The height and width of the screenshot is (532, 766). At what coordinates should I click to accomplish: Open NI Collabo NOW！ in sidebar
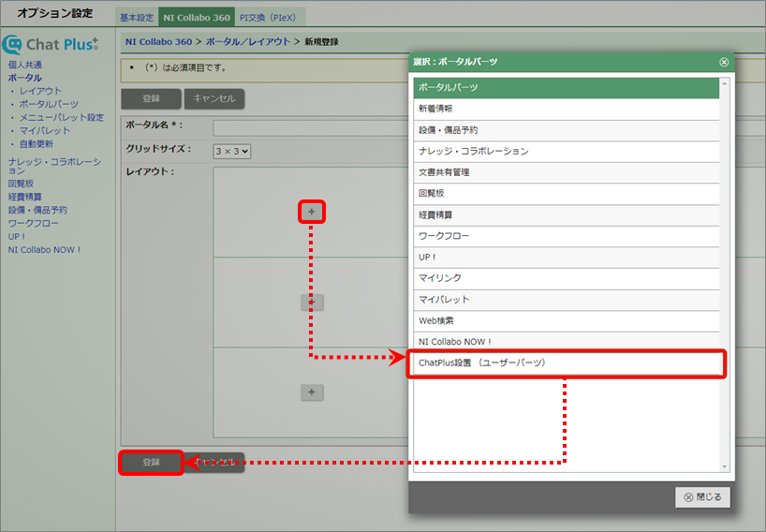[44, 250]
